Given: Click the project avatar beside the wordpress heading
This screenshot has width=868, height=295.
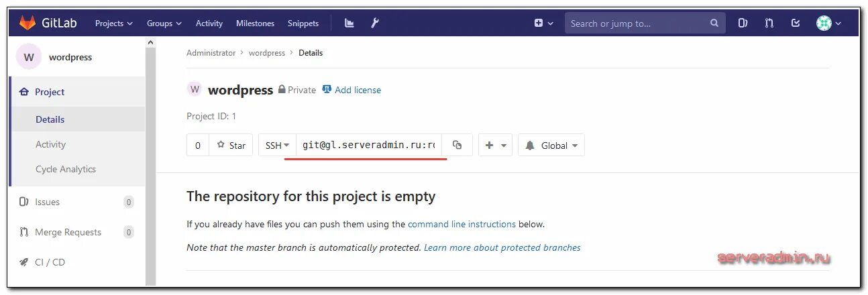Looking at the screenshot, I should [195, 88].
